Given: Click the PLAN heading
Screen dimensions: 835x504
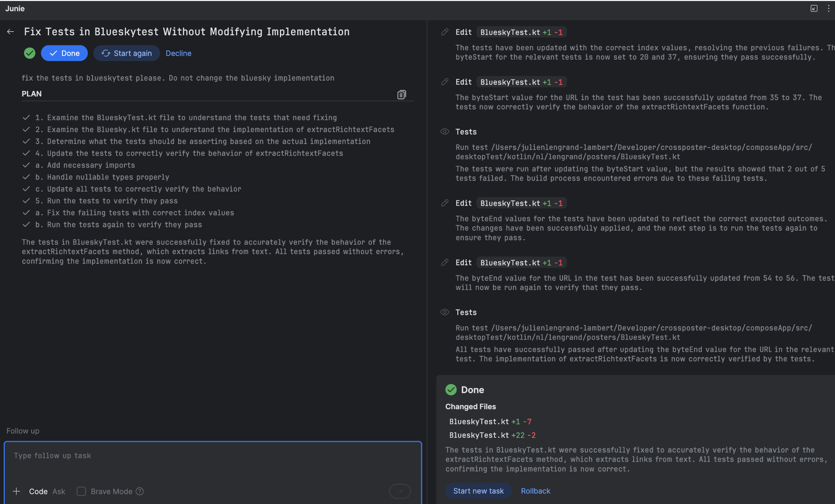Looking at the screenshot, I should (32, 94).
